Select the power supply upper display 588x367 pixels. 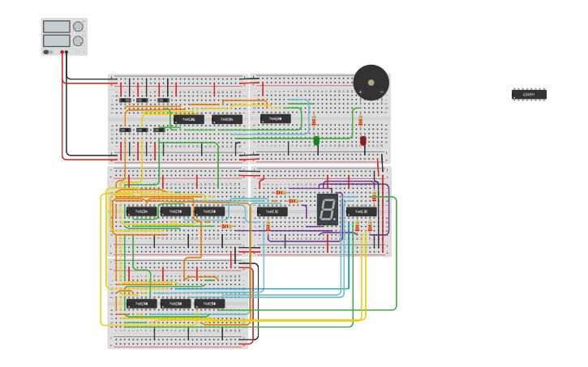point(57,27)
